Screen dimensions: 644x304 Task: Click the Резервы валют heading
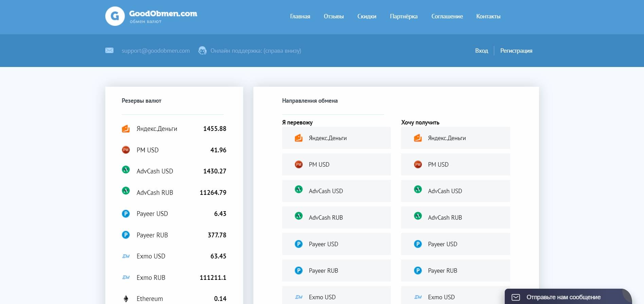coord(141,101)
